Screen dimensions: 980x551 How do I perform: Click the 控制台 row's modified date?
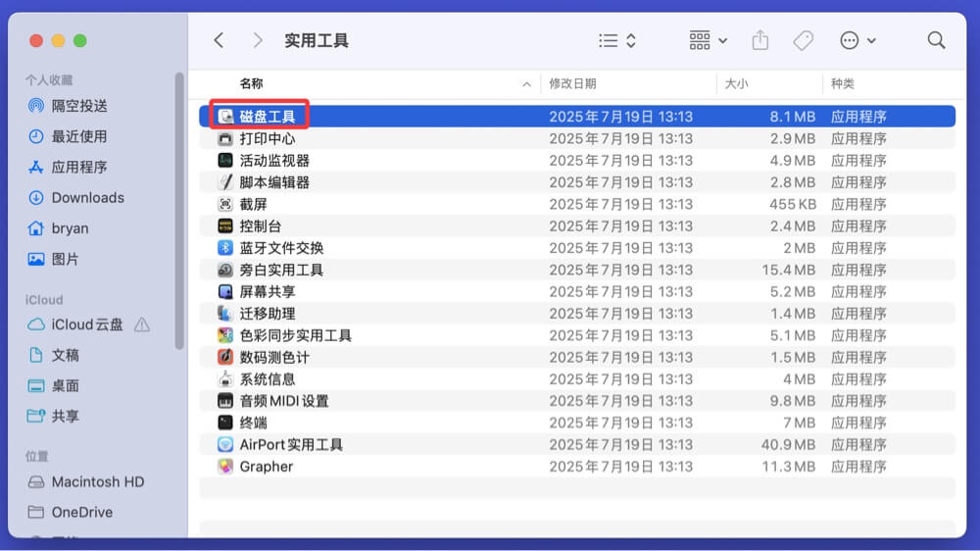click(x=620, y=225)
